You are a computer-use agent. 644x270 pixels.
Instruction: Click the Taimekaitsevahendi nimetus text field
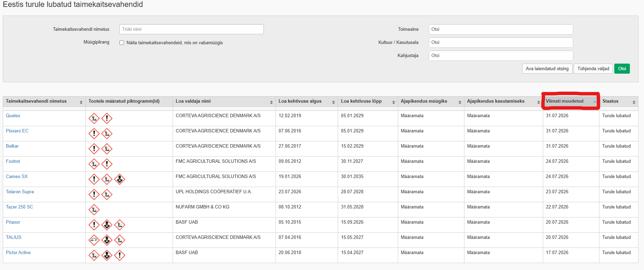[x=192, y=29]
